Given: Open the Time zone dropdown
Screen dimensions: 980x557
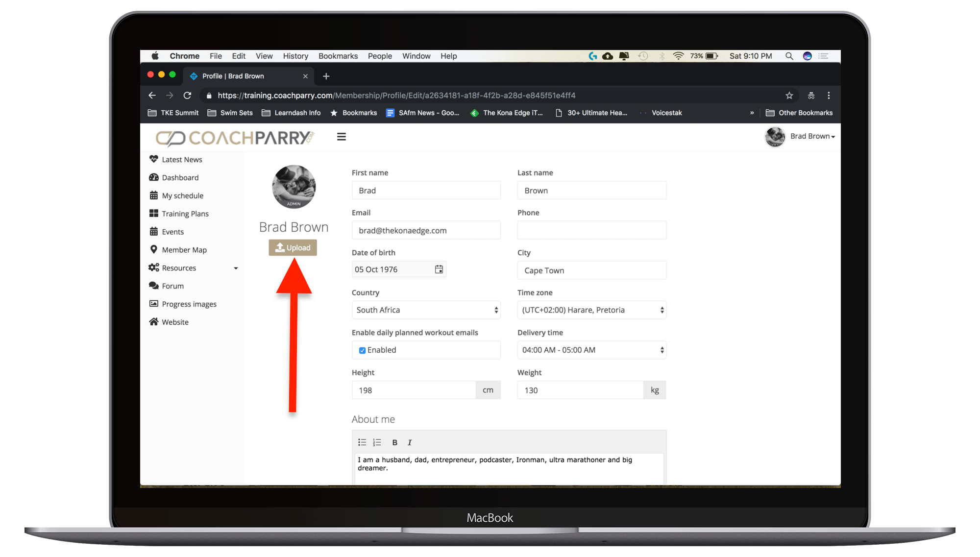Looking at the screenshot, I should click(591, 310).
